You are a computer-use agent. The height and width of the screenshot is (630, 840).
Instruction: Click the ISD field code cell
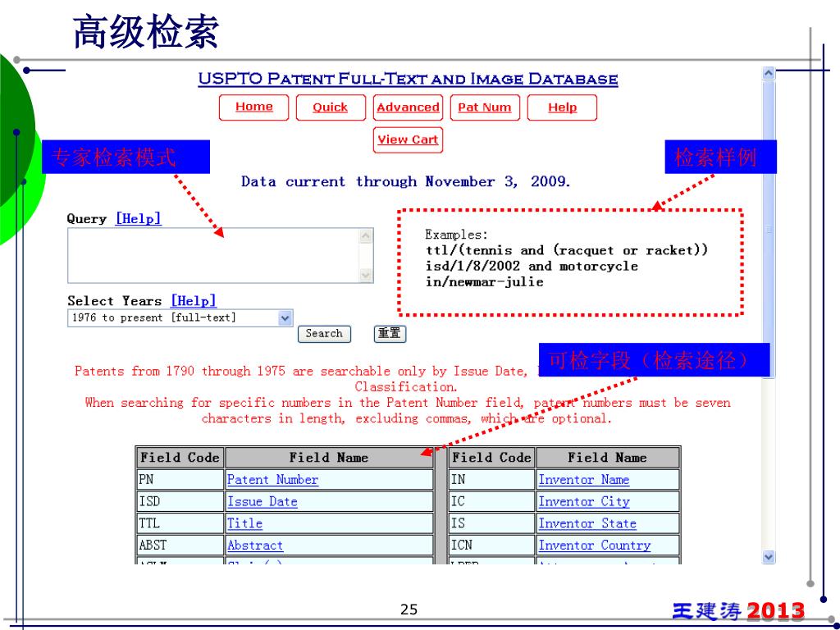(180, 501)
